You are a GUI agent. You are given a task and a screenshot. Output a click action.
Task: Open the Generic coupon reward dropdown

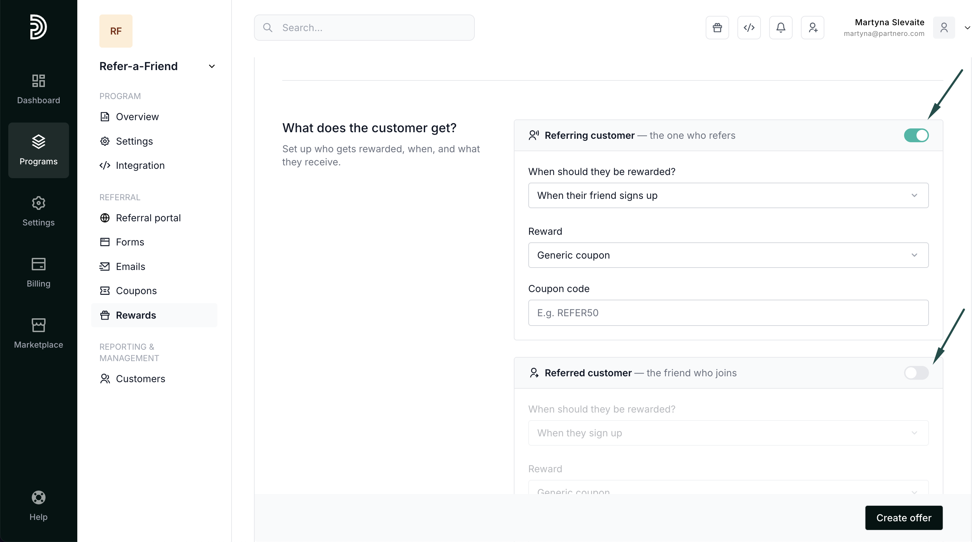tap(728, 255)
